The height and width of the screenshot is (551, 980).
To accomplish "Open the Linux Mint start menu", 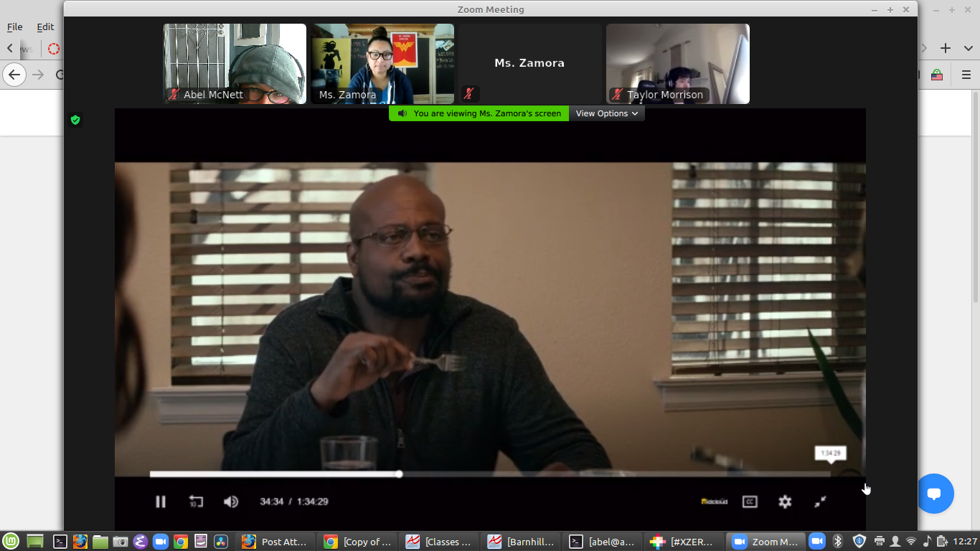I will 11,542.
